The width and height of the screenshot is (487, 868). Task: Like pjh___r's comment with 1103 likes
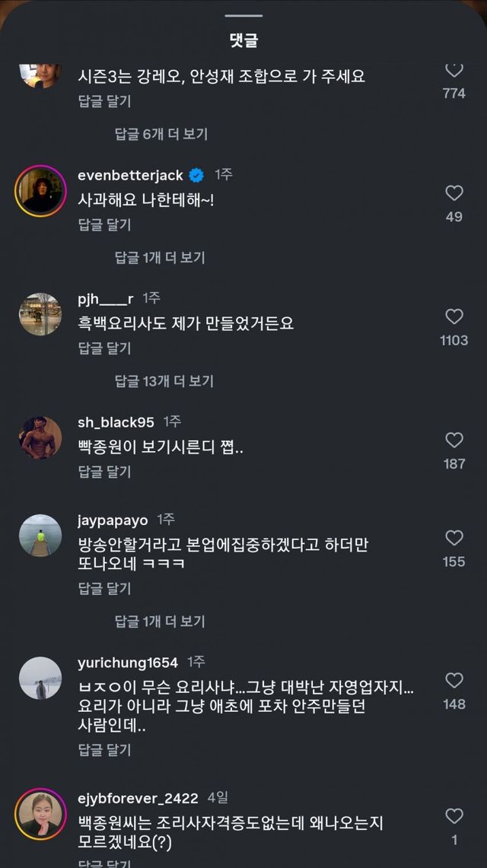454,316
